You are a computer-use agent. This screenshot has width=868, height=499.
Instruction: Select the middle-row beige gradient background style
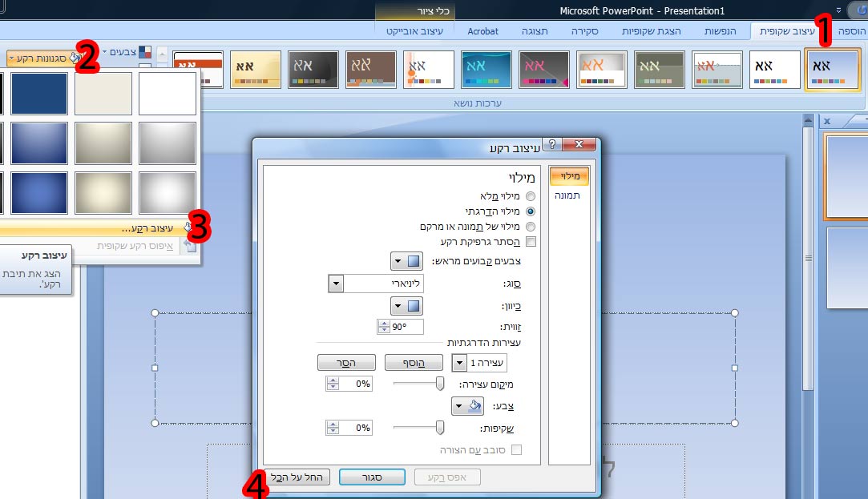103,143
